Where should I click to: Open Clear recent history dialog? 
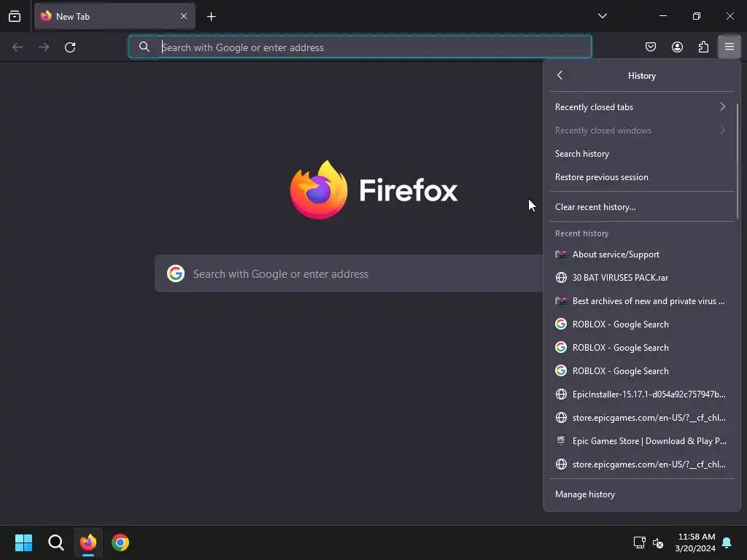[641, 206]
